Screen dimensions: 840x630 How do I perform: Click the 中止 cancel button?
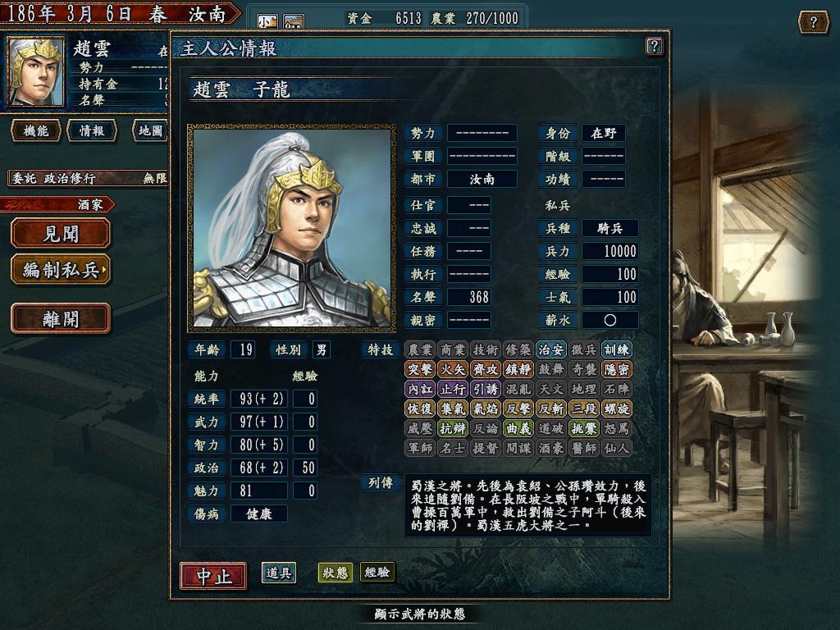(x=214, y=576)
